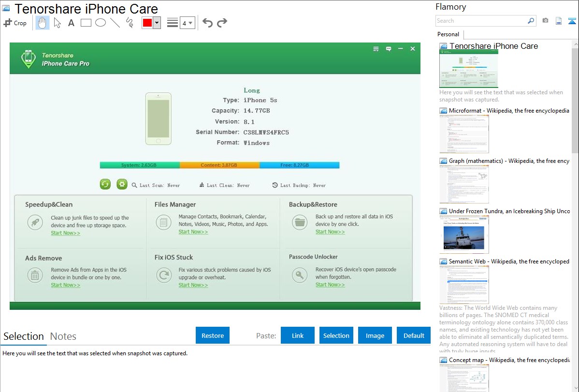Start Now under Passcode Unlocker

pyautogui.click(x=330, y=285)
